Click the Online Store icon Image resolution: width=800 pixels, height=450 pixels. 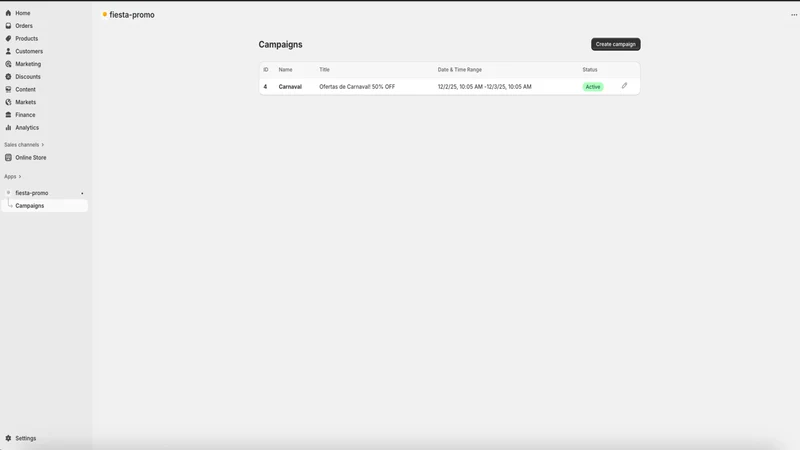(8, 158)
